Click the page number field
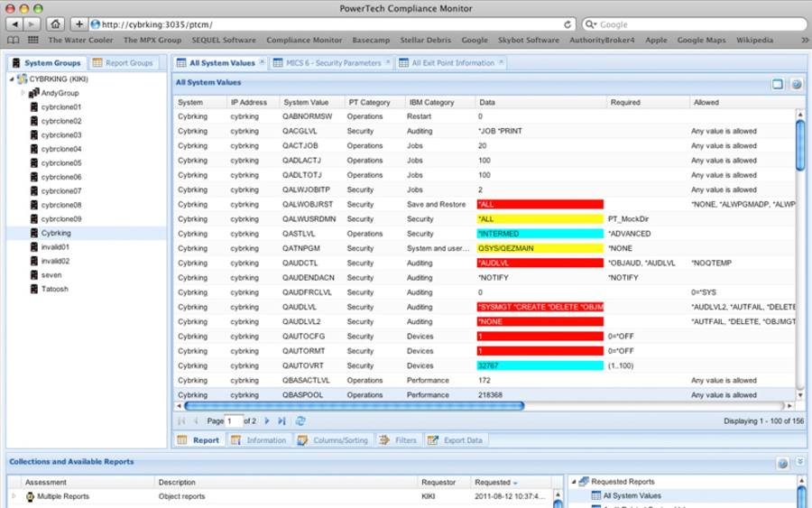Image resolution: width=812 pixels, height=508 pixels. pos(234,421)
